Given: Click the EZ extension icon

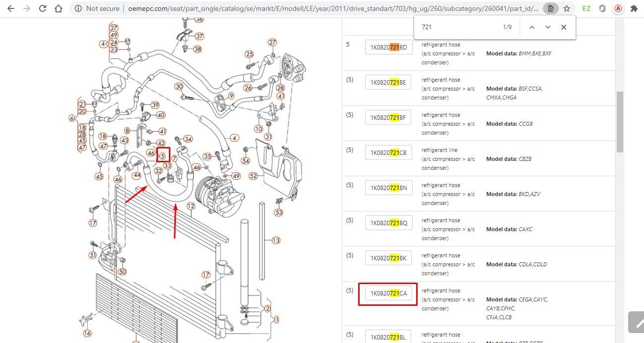Looking at the screenshot, I should pos(587,8).
